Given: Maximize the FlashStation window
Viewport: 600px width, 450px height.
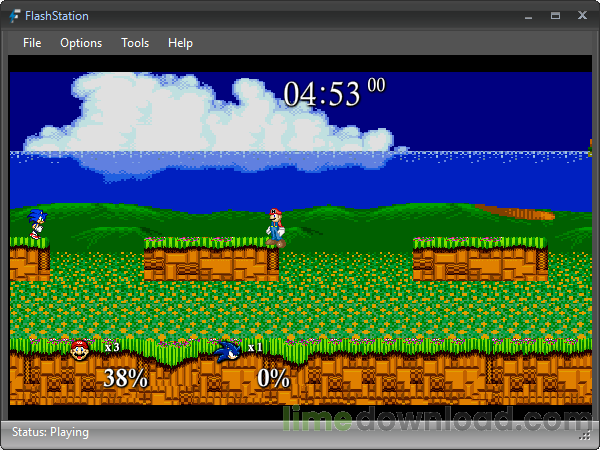Looking at the screenshot, I should point(555,15).
